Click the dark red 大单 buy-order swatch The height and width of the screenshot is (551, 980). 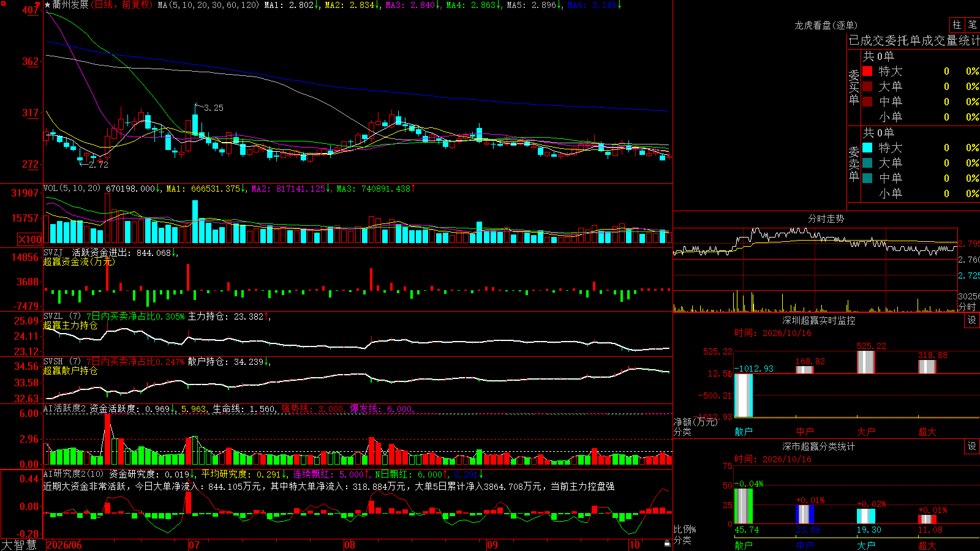click(867, 86)
